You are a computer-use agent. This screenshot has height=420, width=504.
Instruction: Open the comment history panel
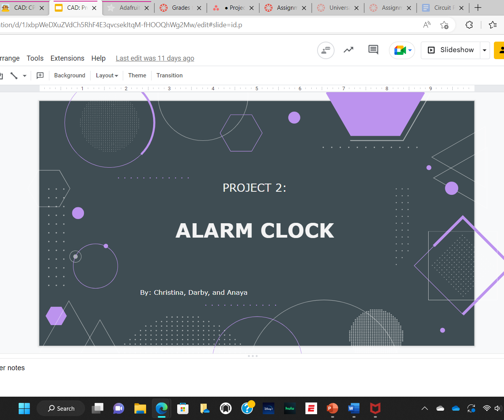click(x=373, y=49)
